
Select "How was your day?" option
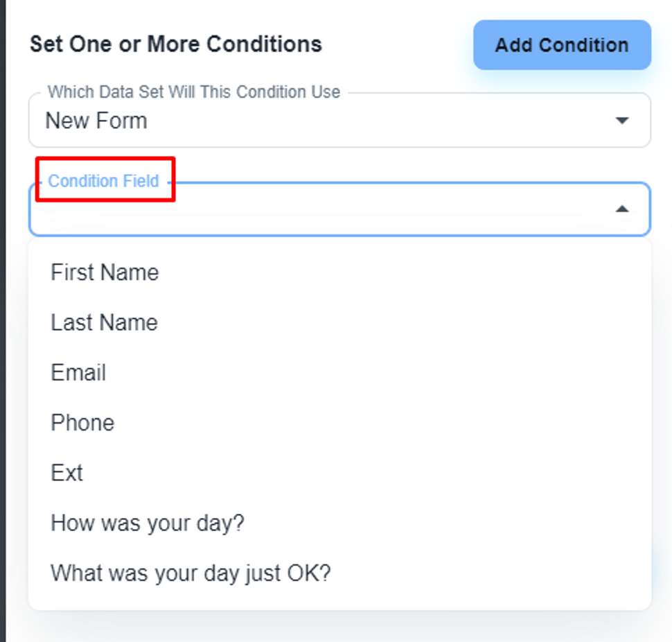pos(148,523)
